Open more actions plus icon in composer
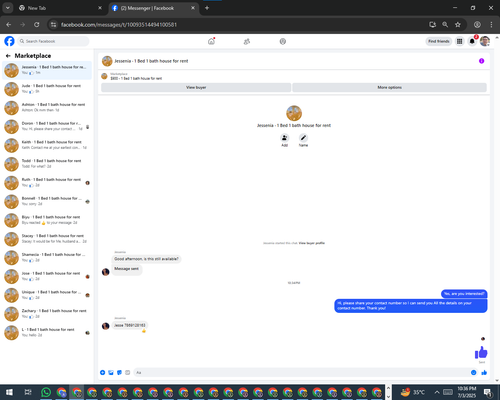The height and width of the screenshot is (400, 500). tap(102, 372)
